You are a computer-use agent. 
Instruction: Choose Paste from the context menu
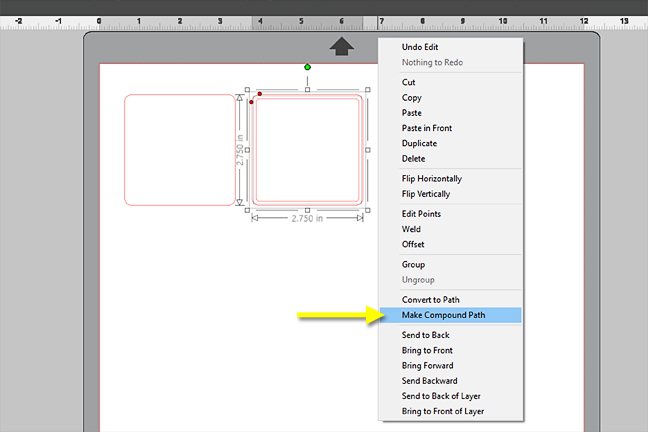450,113
